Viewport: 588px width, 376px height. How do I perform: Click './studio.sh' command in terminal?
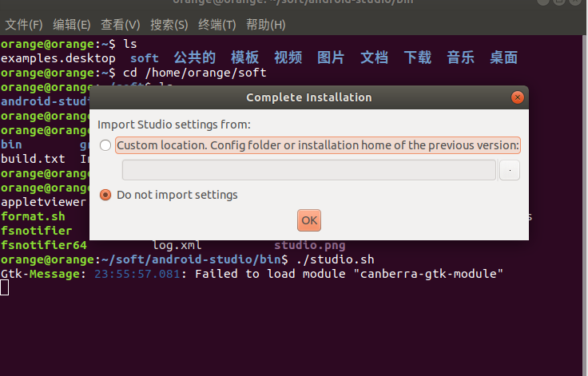[x=335, y=259]
